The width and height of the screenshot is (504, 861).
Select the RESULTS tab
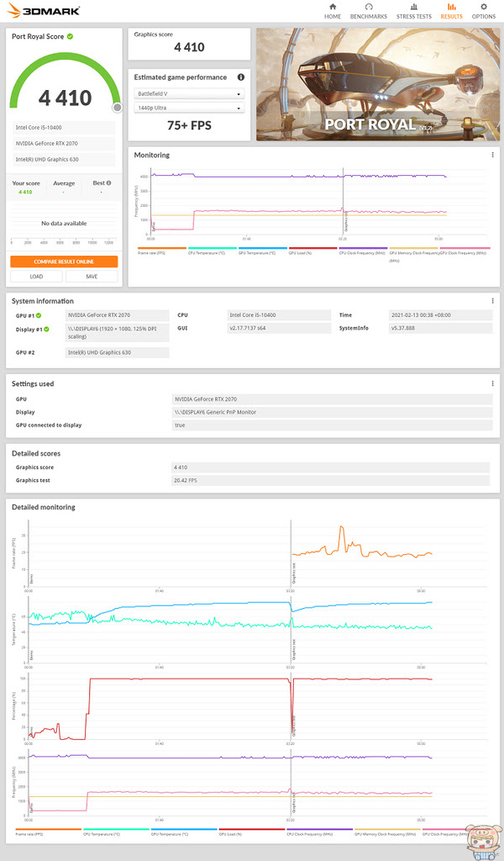451,11
